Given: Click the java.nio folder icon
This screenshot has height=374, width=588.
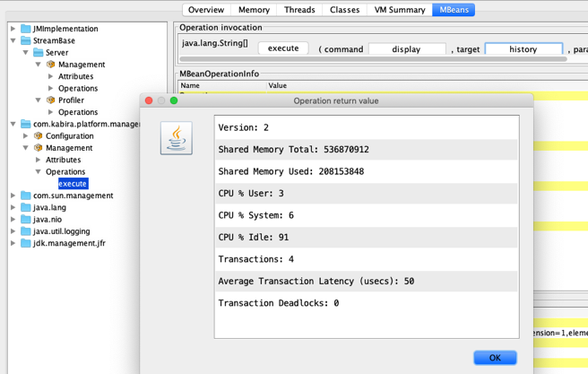Looking at the screenshot, I should click(26, 219).
